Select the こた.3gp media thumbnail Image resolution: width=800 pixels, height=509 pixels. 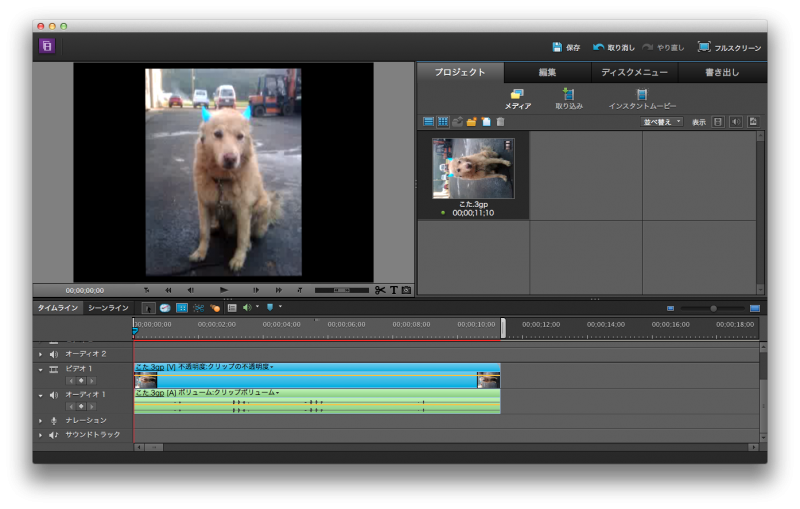(473, 168)
